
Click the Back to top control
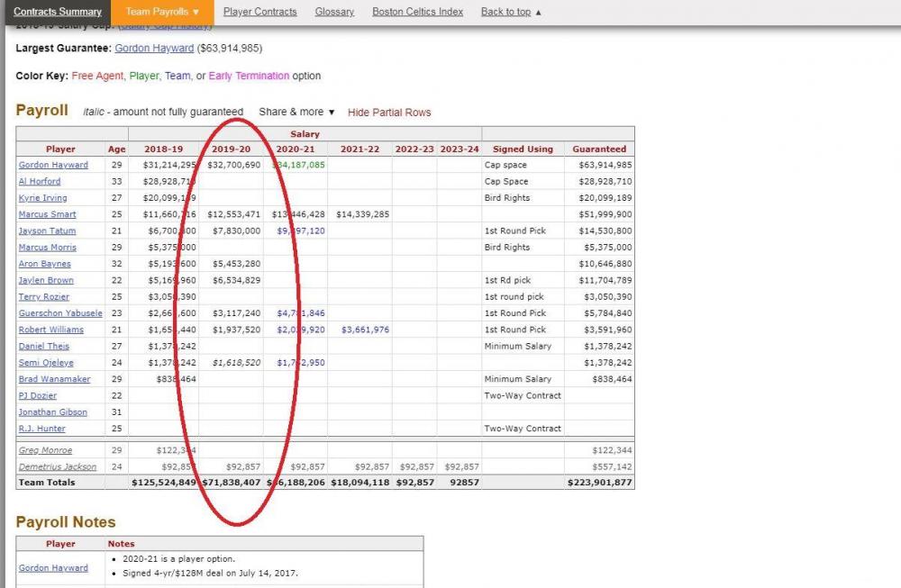tap(506, 12)
